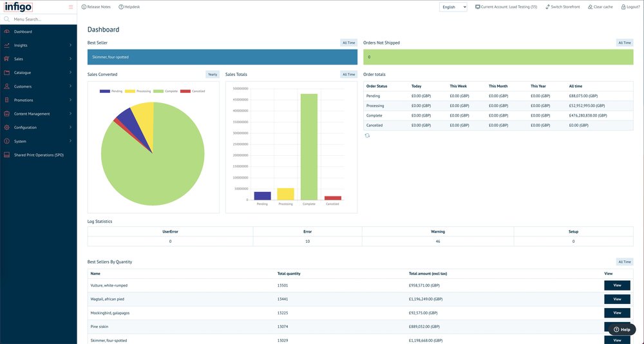Viewport: 644px width, 344px height.
Task: Click Switch Storefront link
Action: coord(565,7)
